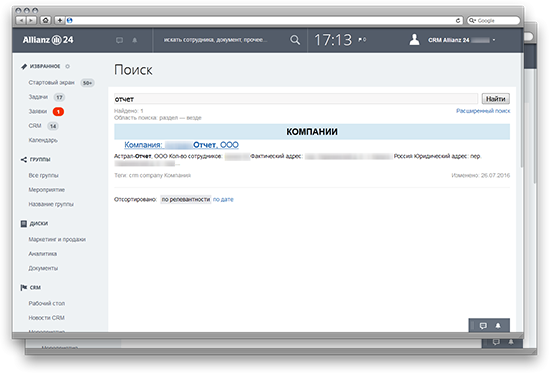Click the magnifying glass search icon in header
The width and height of the screenshot is (549, 373).
click(x=295, y=40)
